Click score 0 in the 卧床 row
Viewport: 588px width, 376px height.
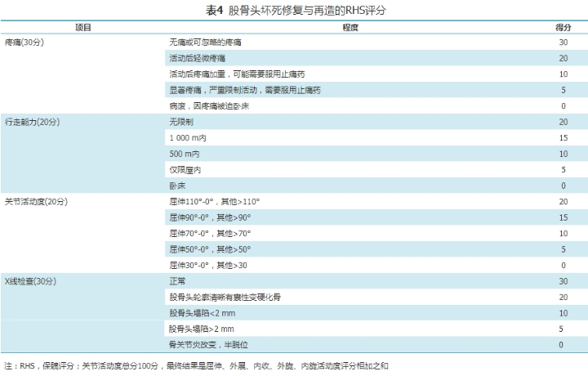[x=563, y=186]
